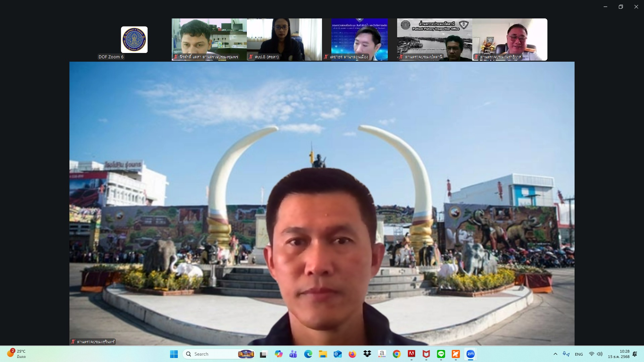Image resolution: width=644 pixels, height=362 pixels.
Task: Open volume speaker control in tray
Action: (600, 354)
